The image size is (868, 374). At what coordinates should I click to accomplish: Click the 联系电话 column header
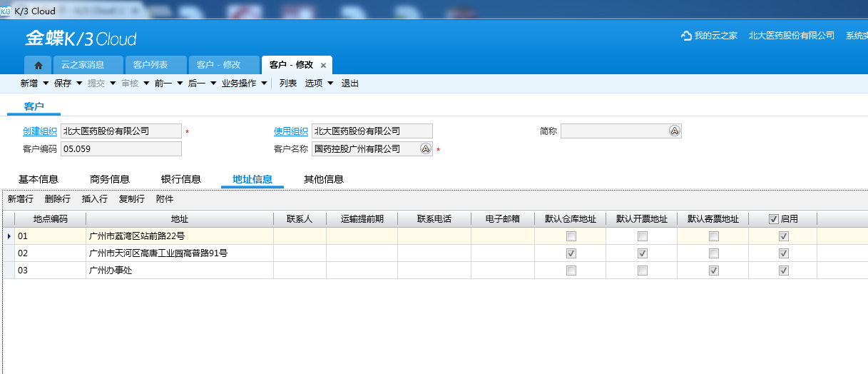pos(434,219)
